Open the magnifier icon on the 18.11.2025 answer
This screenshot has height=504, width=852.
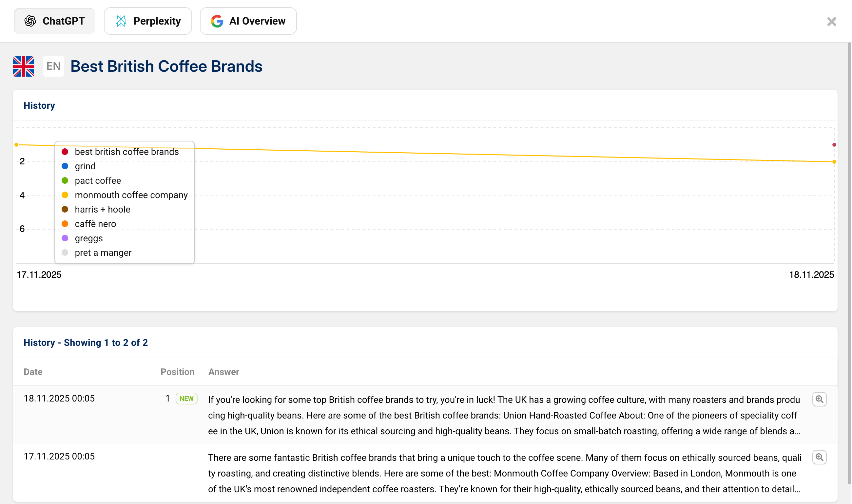tap(819, 400)
